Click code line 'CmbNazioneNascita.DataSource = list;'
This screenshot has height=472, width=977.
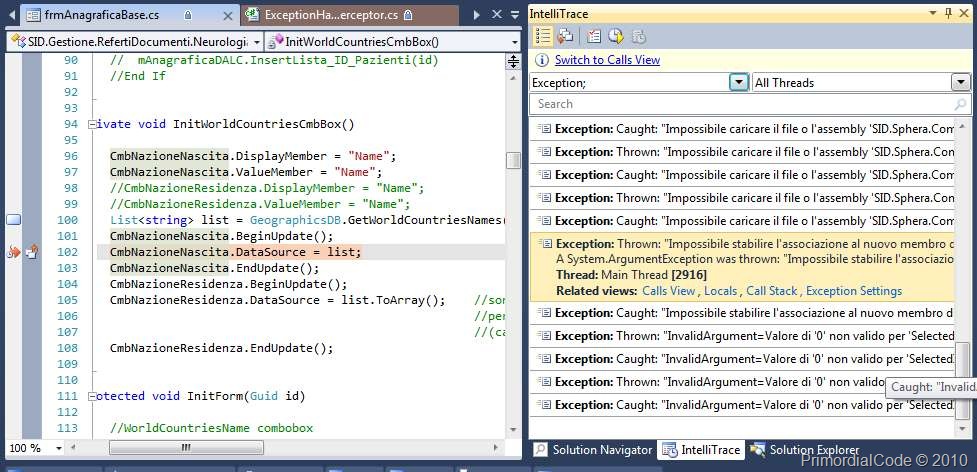click(x=236, y=252)
